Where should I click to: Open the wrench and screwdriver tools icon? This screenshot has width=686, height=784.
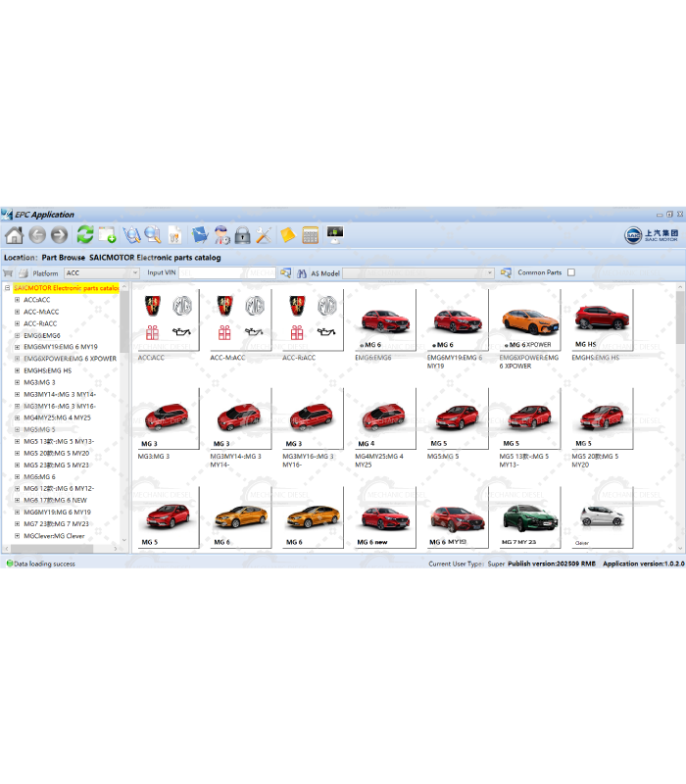point(264,235)
